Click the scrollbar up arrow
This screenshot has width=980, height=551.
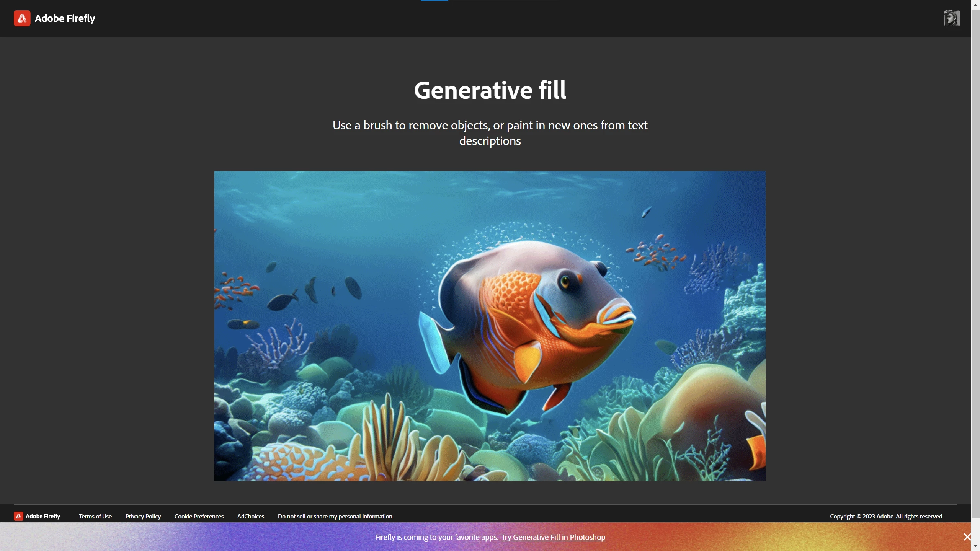975,5
